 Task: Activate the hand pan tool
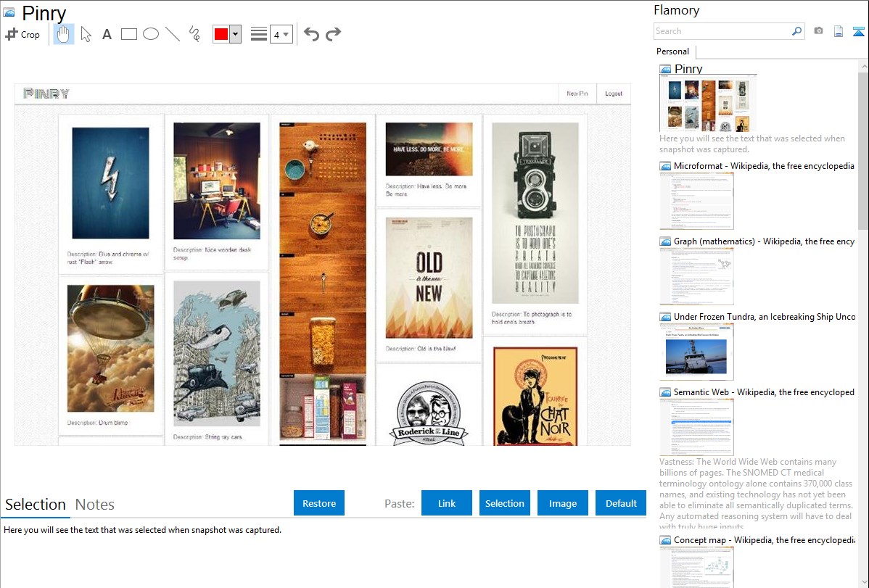(x=64, y=34)
